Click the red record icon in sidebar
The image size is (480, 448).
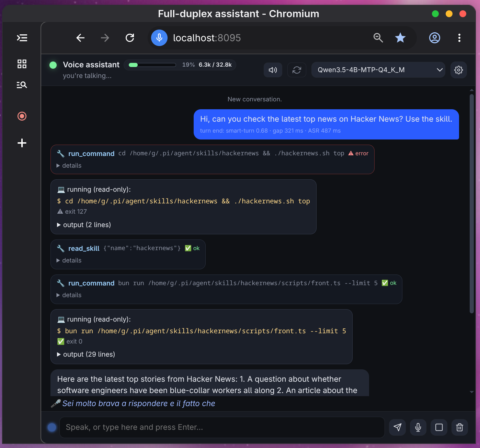point(22,116)
